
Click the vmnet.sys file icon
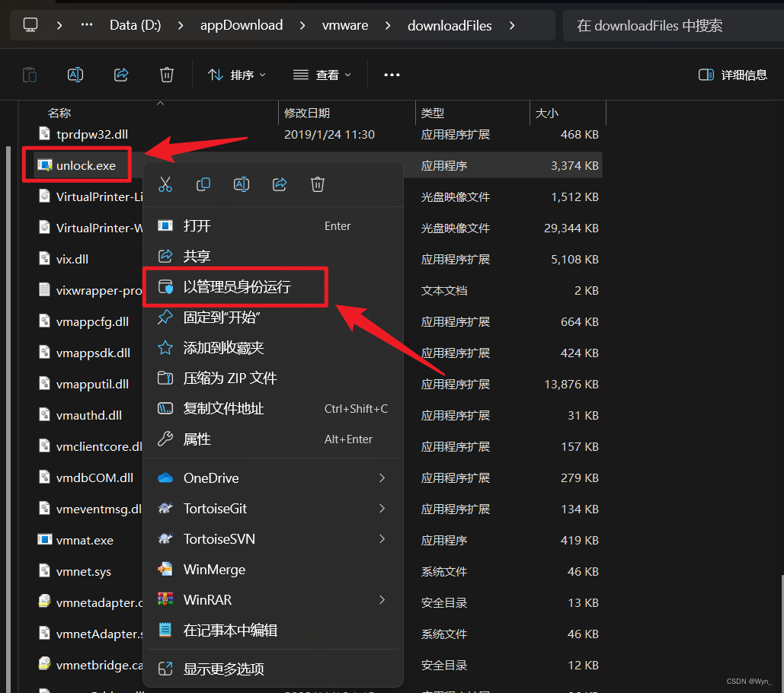point(44,570)
